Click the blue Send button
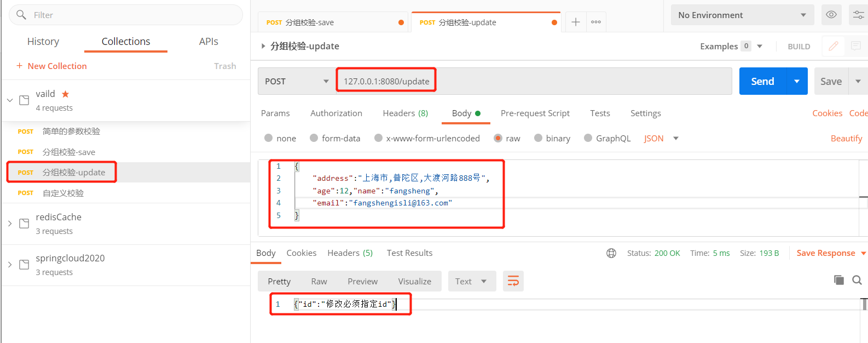868x343 pixels. pyautogui.click(x=762, y=81)
